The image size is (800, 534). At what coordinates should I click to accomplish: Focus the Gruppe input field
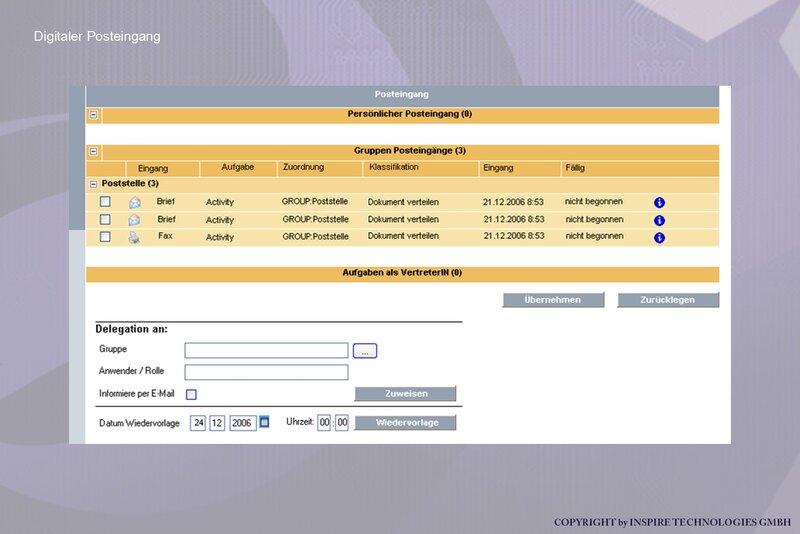(266, 350)
